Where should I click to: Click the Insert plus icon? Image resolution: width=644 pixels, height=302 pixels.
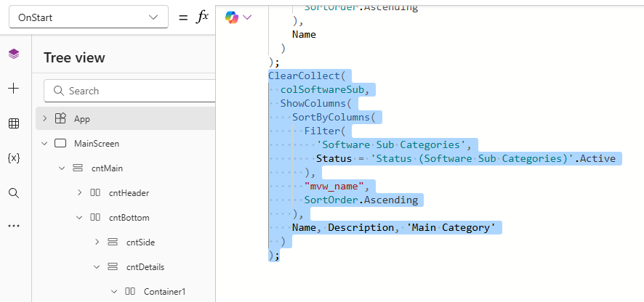14,89
